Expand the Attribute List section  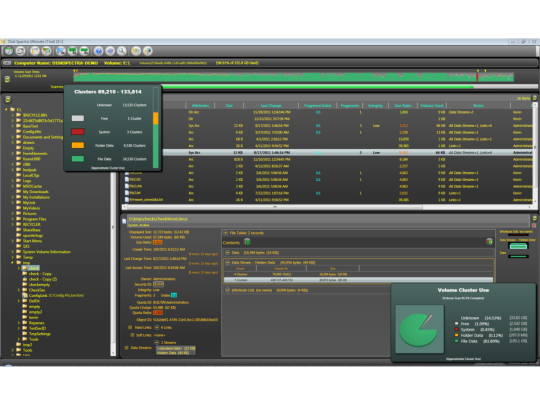(x=227, y=290)
